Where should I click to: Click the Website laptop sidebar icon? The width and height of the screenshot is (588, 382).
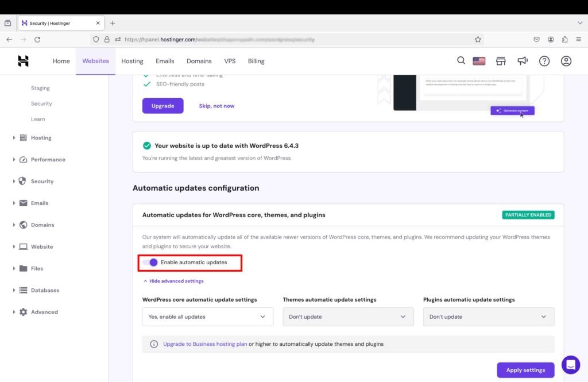tap(23, 246)
